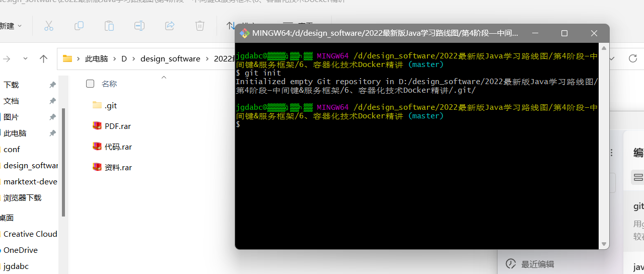Image resolution: width=644 pixels, height=274 pixels.
Task: Click the list layout icon in the right panel
Action: (x=638, y=177)
